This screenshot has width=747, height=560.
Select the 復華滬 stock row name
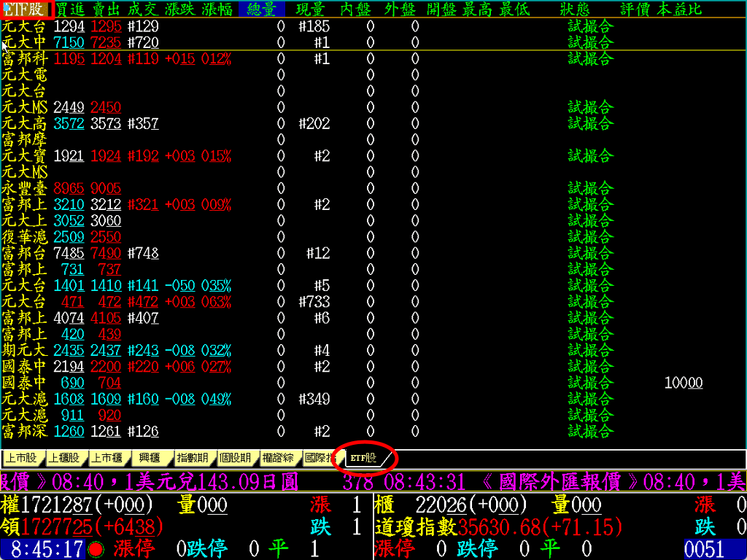23,237
